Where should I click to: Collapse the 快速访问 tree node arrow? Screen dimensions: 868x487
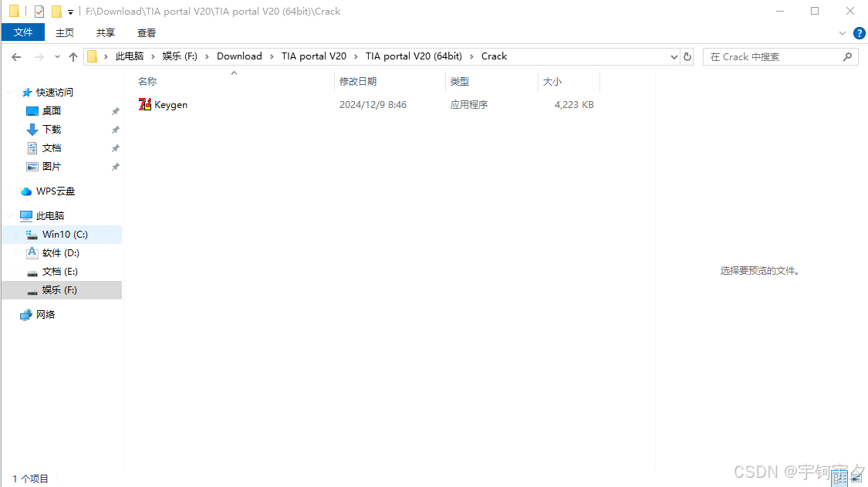point(10,93)
